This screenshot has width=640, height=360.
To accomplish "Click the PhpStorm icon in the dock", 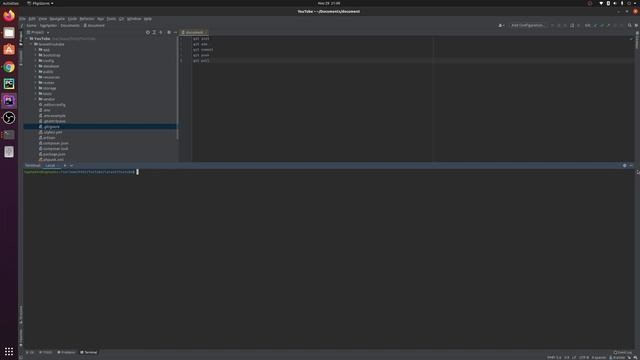I will coord(9,101).
